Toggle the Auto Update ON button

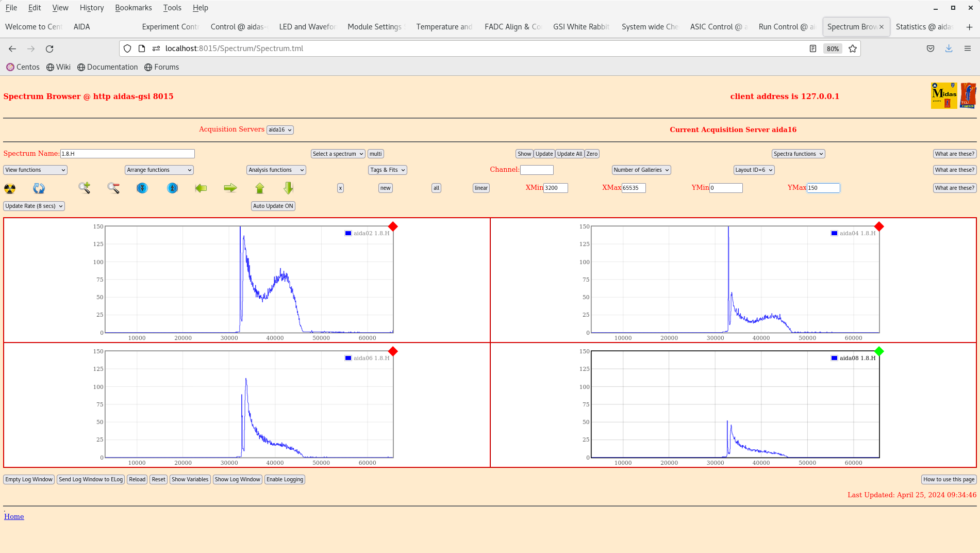click(x=273, y=206)
